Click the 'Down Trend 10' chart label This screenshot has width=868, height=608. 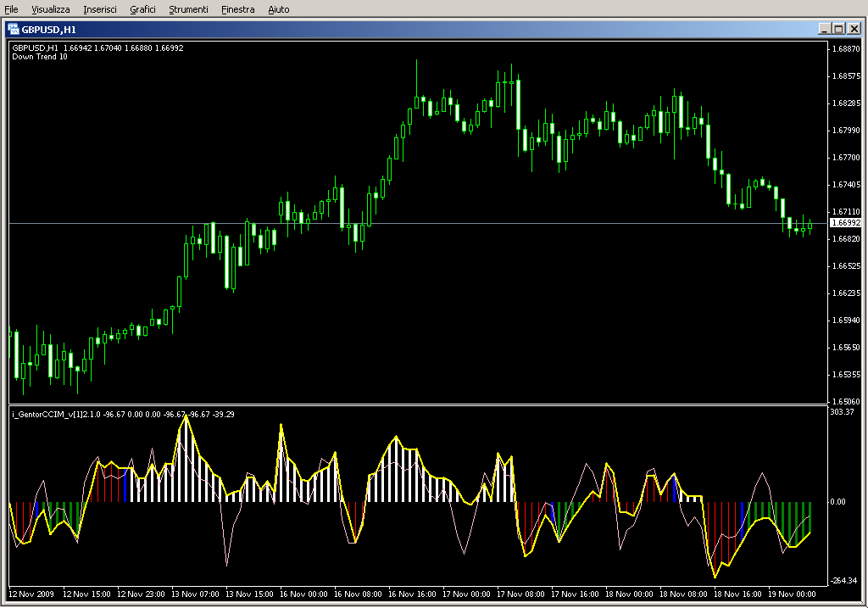click(x=40, y=57)
